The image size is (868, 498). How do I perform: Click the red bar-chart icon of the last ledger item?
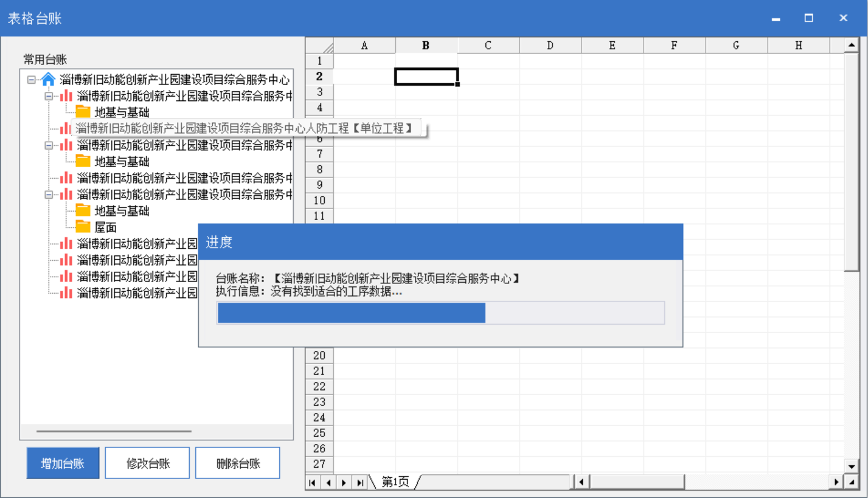coord(65,292)
